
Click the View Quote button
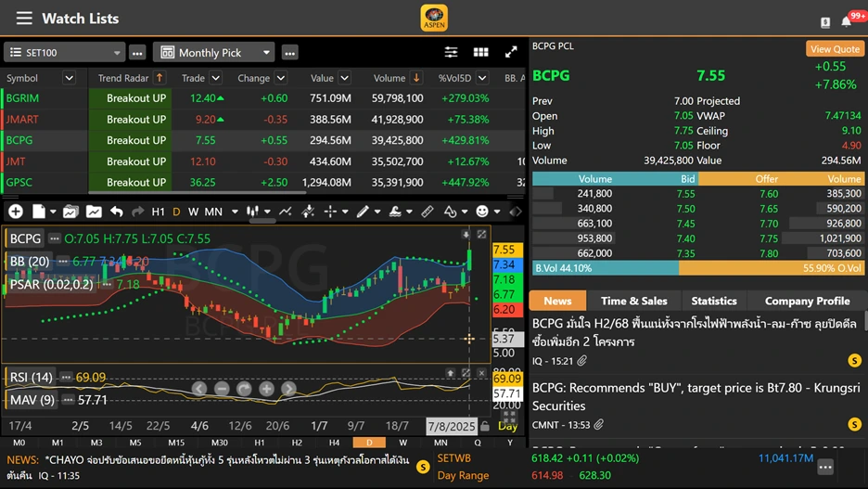pos(834,49)
